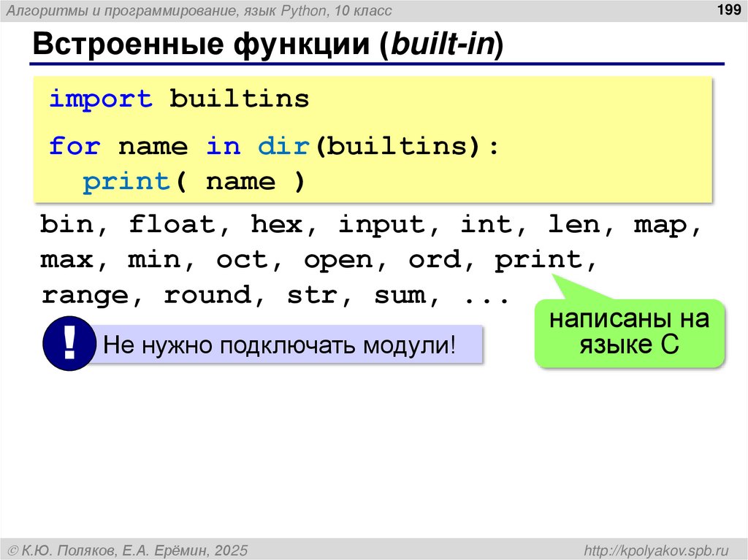This screenshot has height=560, width=748.
Task: Select the 'import builtins' code line
Action: [x=178, y=99]
